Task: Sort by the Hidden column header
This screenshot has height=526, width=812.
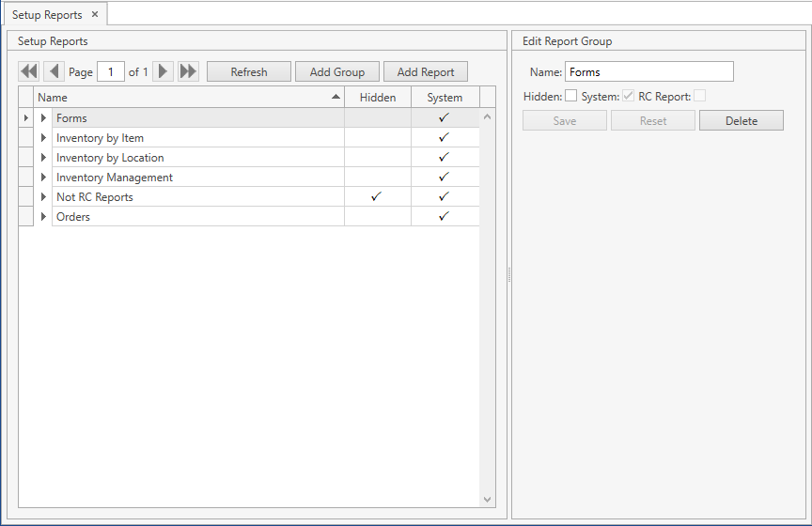Action: 378,97
